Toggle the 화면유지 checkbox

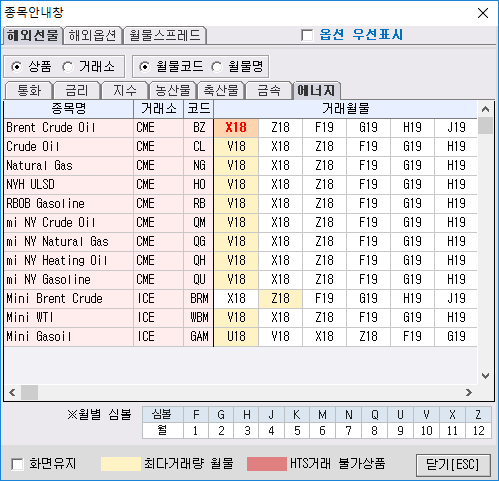17,464
